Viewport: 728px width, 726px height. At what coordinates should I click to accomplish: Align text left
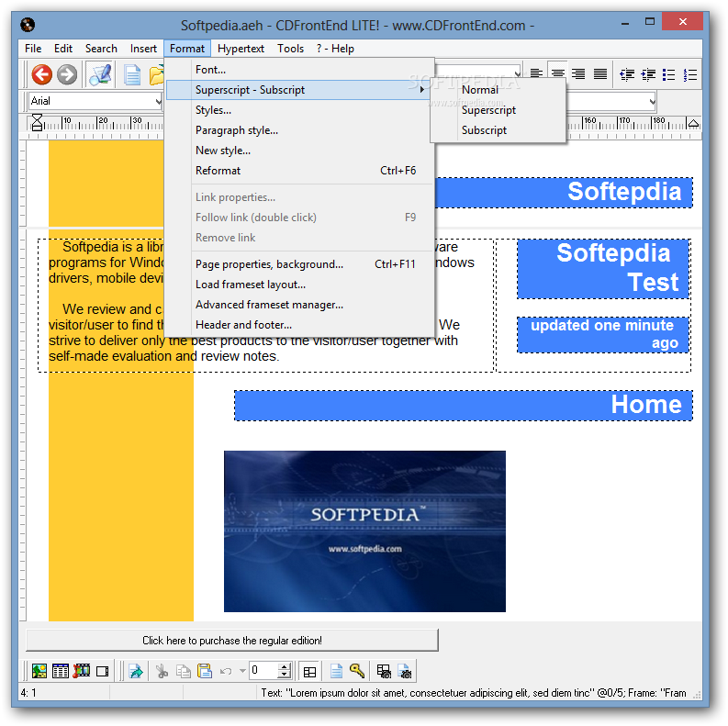536,73
